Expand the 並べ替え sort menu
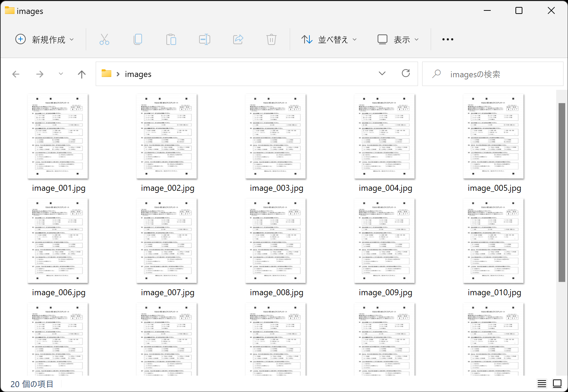This screenshot has width=568, height=392. pos(329,40)
